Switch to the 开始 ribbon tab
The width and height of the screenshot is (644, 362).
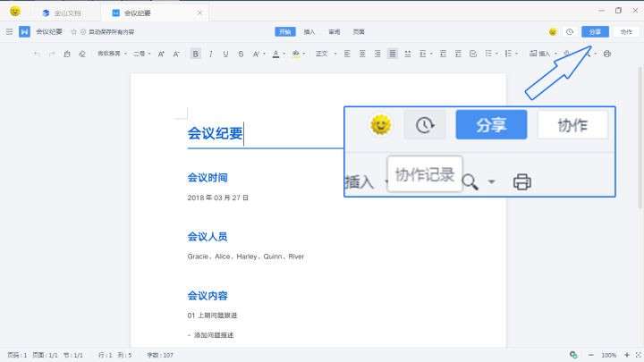[285, 31]
